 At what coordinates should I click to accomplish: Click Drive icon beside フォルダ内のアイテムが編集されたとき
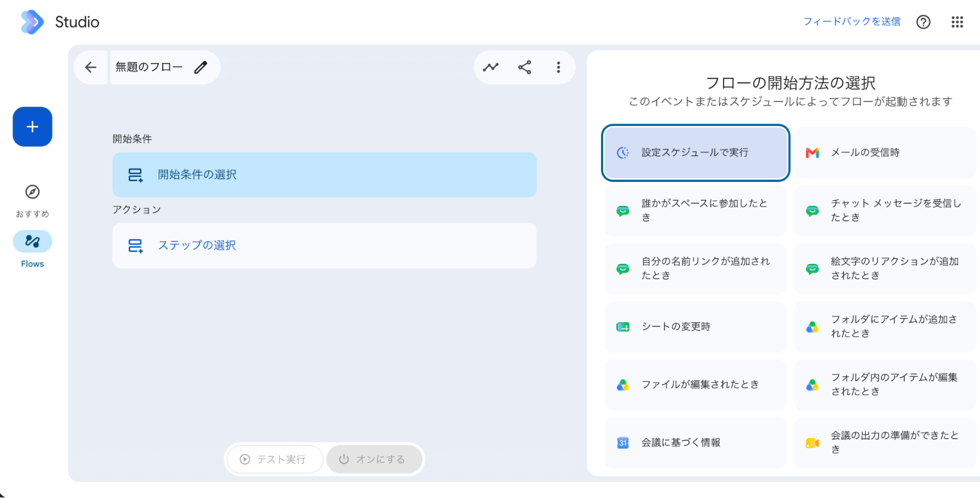[x=812, y=385]
